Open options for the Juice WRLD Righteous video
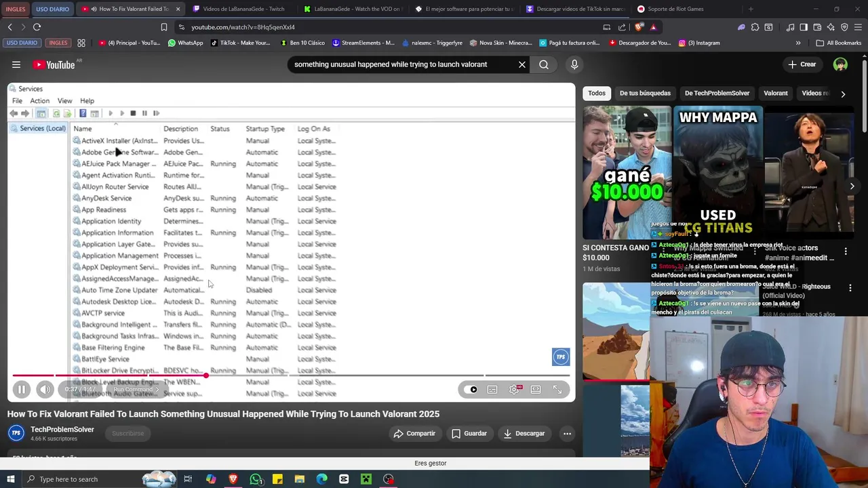 850,288
